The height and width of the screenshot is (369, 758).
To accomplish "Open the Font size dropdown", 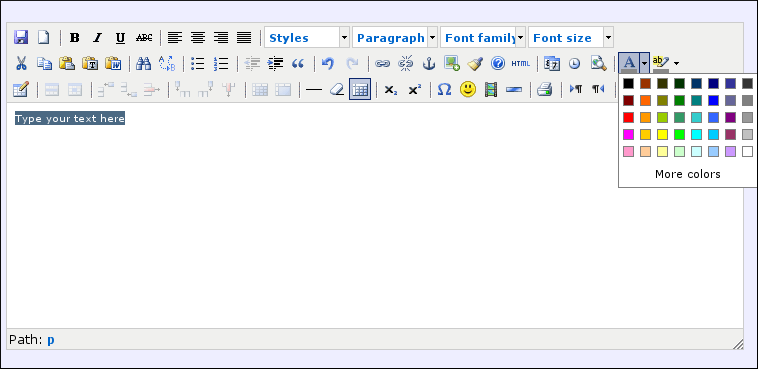I will [x=570, y=37].
